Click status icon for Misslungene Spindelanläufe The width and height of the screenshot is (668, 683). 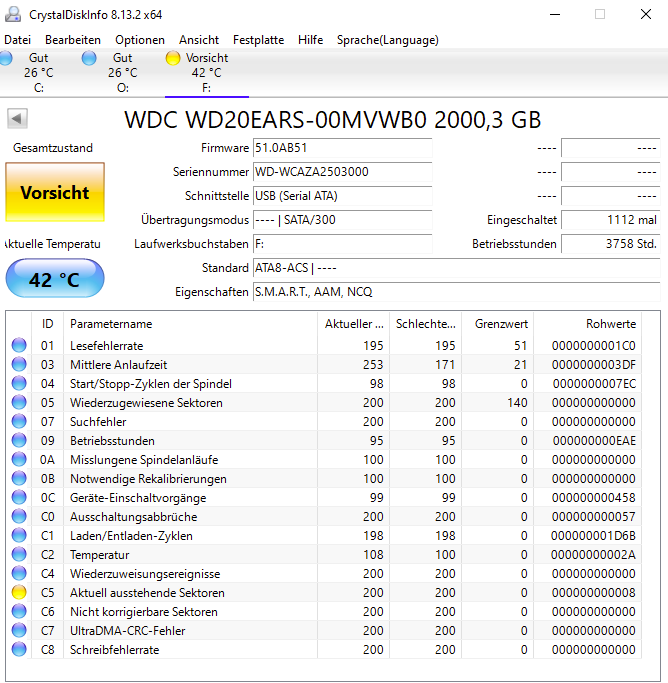(19, 460)
